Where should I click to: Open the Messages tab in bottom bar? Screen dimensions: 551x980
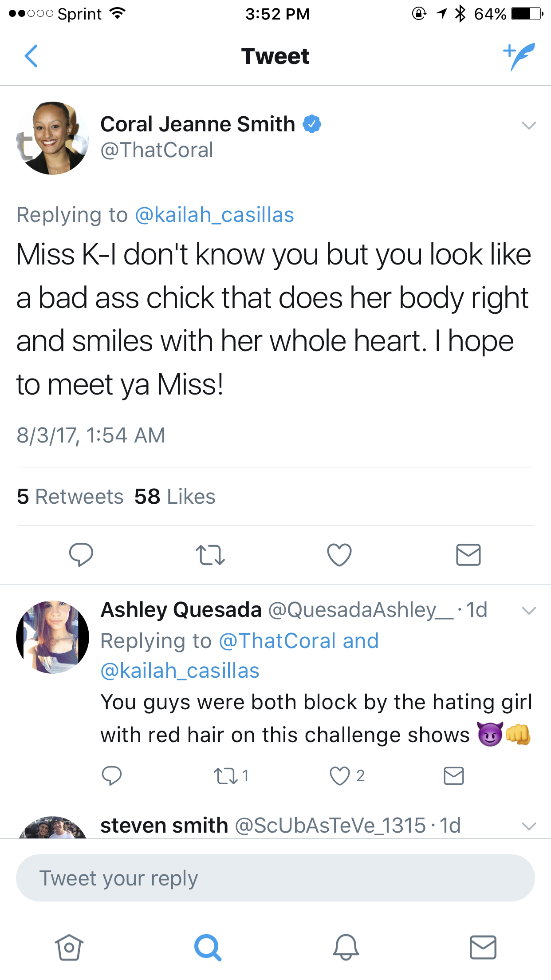pyautogui.click(x=483, y=947)
